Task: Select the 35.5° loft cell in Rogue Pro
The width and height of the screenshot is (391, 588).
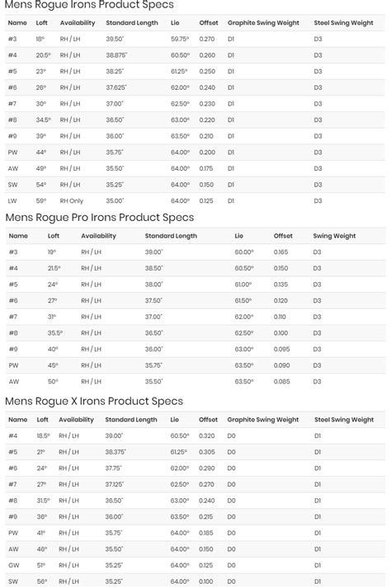Action: 55,333
